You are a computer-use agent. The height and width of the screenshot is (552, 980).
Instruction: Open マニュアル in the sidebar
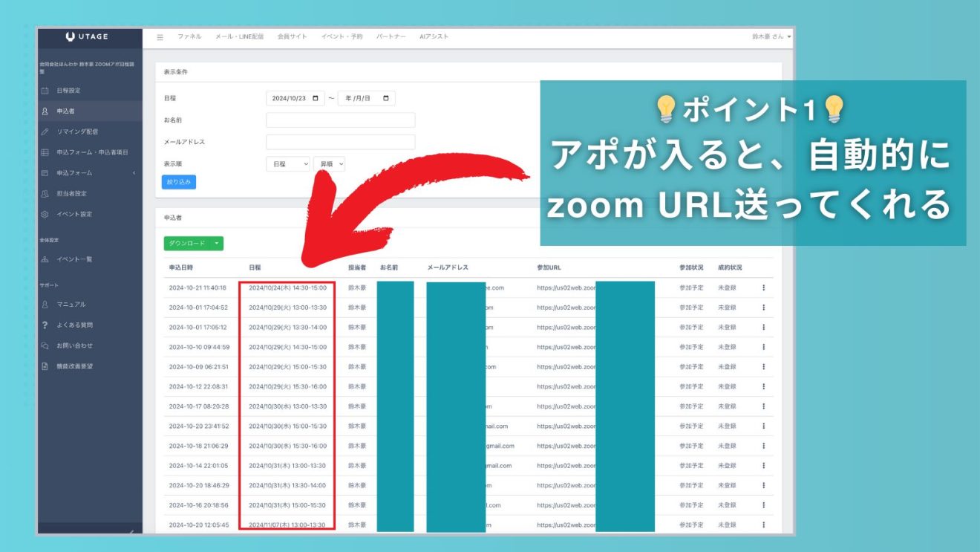tap(71, 305)
